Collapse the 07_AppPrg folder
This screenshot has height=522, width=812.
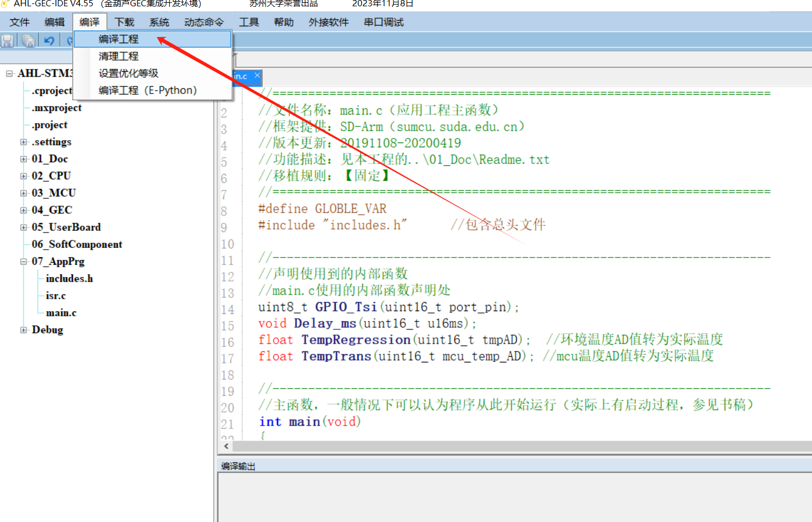[23, 262]
